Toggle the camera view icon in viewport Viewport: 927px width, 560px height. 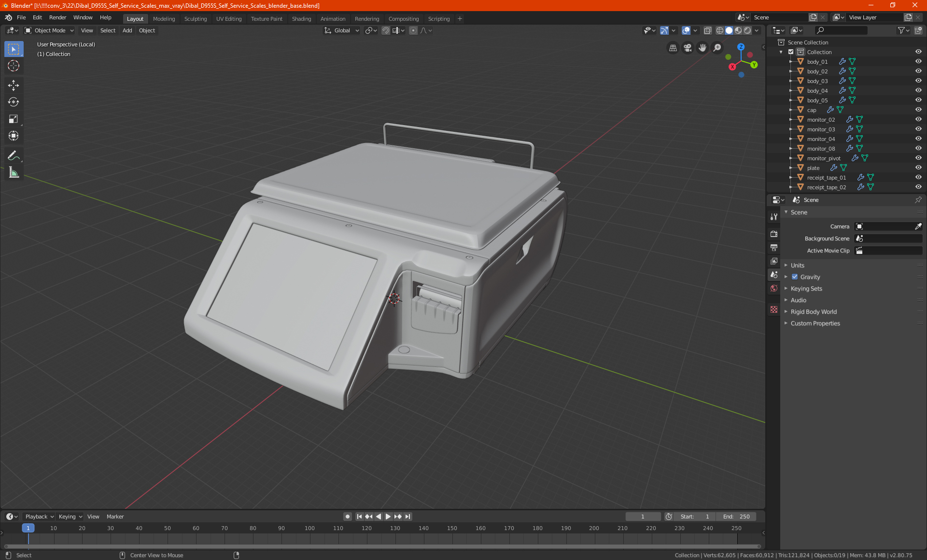coord(688,48)
